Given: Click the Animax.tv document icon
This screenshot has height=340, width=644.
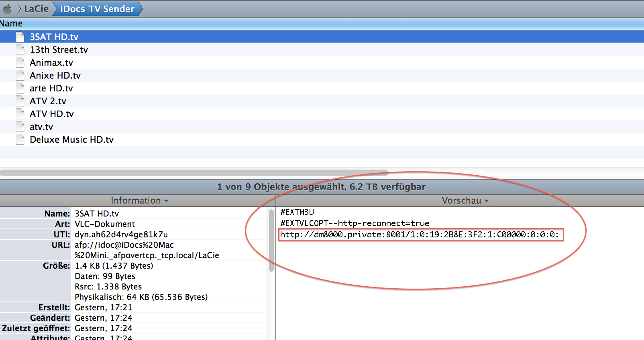Looking at the screenshot, I should click(20, 63).
